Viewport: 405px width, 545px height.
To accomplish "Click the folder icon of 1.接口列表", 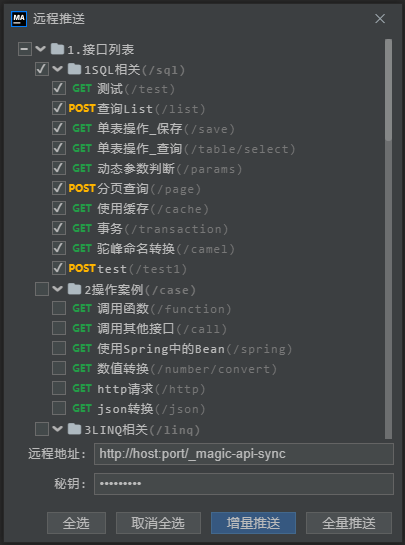I will pyautogui.click(x=57, y=49).
